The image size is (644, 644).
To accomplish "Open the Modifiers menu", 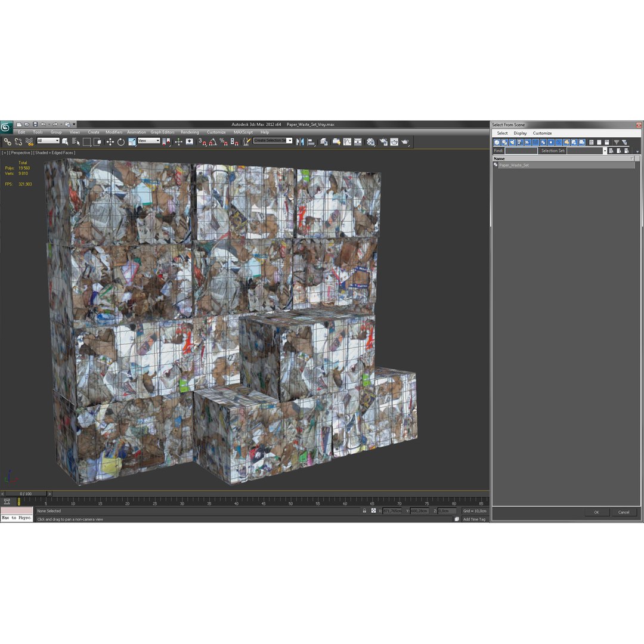I will pos(114,132).
